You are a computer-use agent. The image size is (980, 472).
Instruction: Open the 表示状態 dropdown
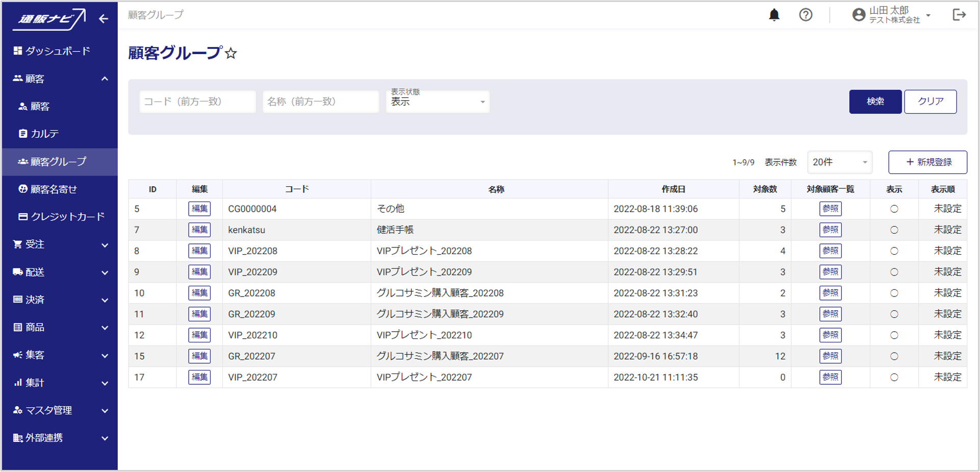pyautogui.click(x=437, y=102)
